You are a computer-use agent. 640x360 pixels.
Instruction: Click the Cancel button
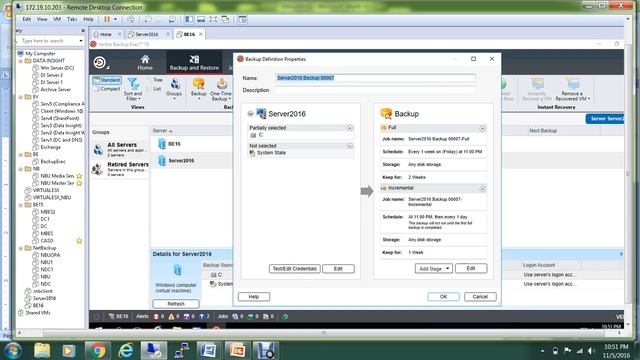(480, 297)
